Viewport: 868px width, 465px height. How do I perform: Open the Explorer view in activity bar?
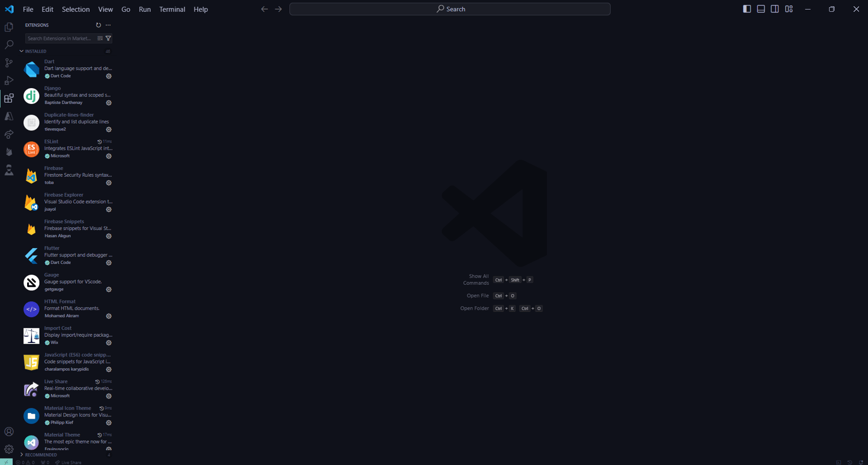[9, 27]
